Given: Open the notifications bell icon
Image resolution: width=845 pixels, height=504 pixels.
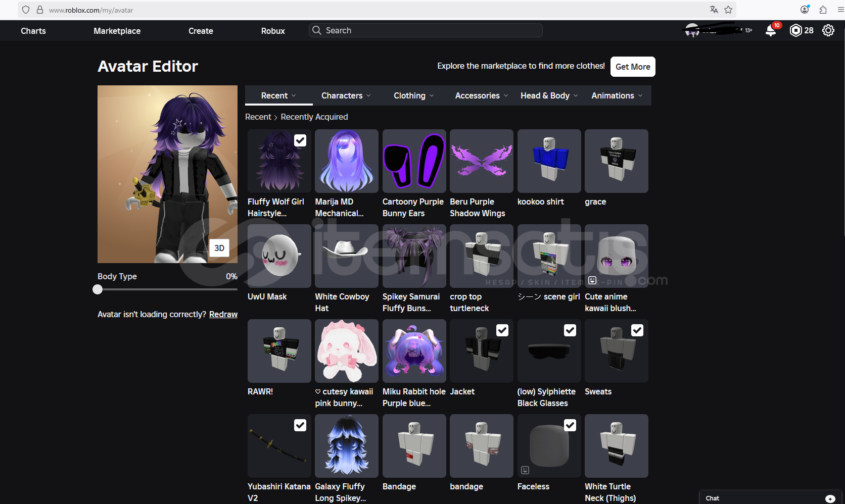Looking at the screenshot, I should [771, 30].
